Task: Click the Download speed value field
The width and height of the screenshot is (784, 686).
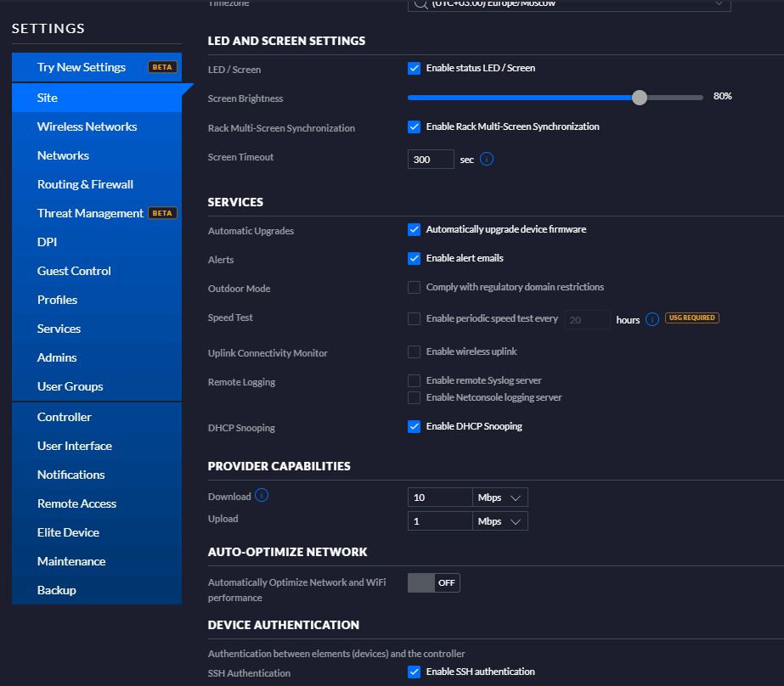Action: pos(439,498)
